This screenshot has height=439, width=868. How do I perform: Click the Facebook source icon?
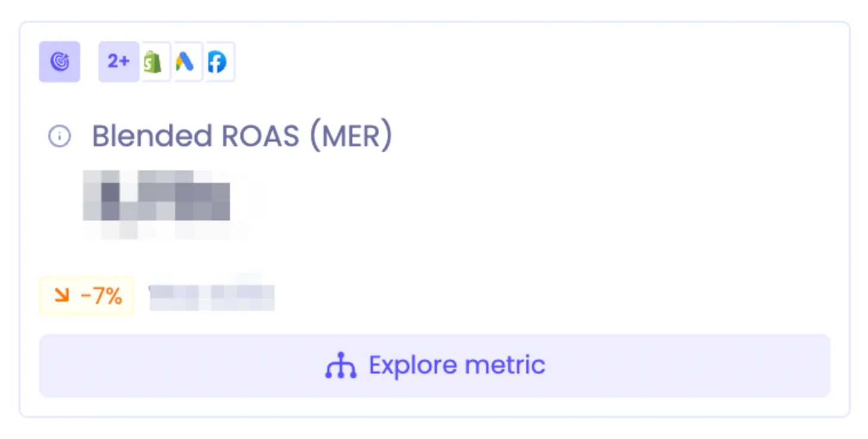(x=217, y=61)
